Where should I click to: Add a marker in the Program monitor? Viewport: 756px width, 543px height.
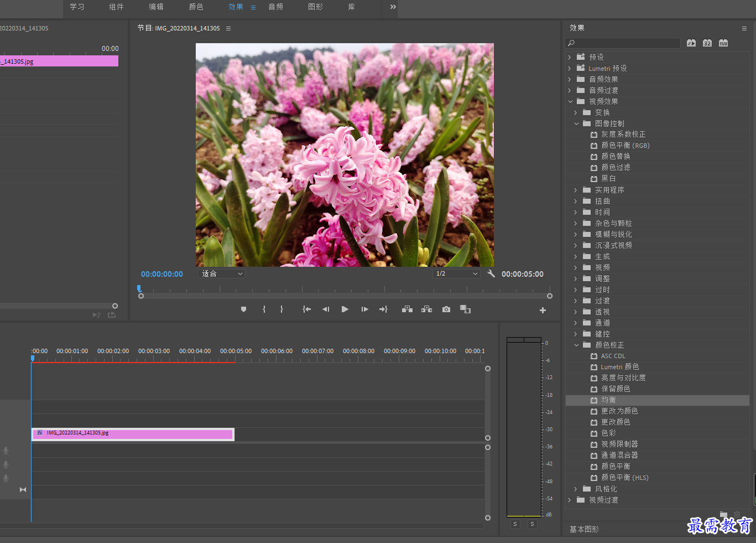coord(243,309)
